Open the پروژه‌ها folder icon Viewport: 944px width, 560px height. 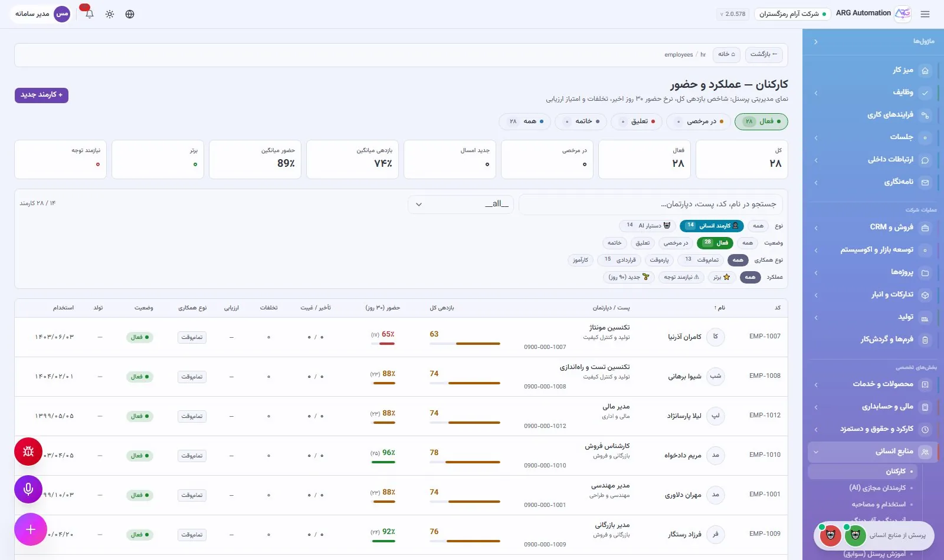[x=925, y=273]
